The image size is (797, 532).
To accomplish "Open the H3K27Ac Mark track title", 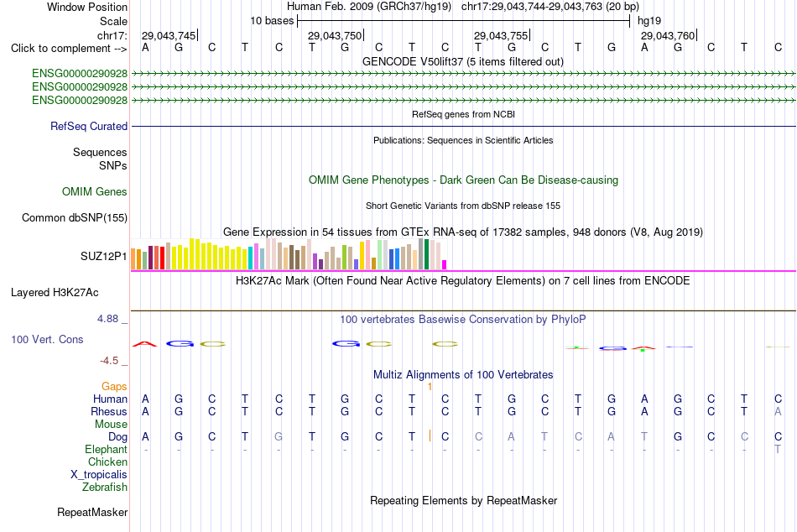I will (x=463, y=281).
